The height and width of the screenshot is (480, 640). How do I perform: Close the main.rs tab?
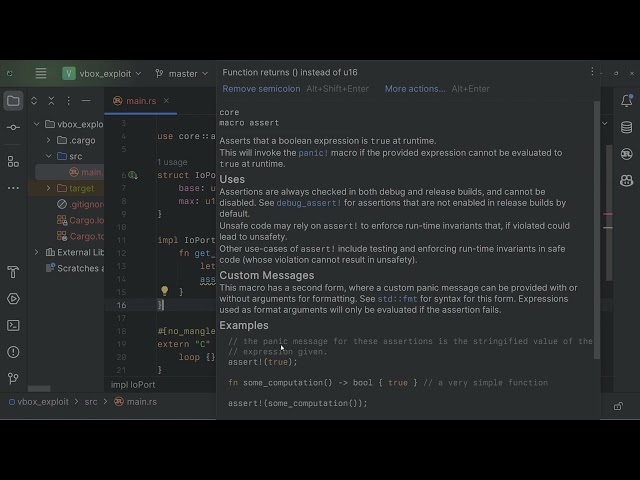click(x=166, y=100)
